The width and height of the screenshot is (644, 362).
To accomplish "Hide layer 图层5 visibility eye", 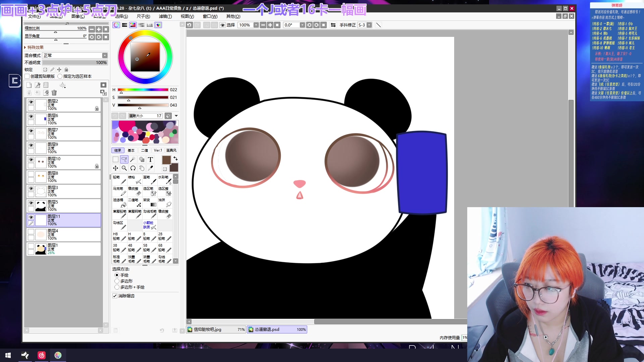I will coord(31,203).
